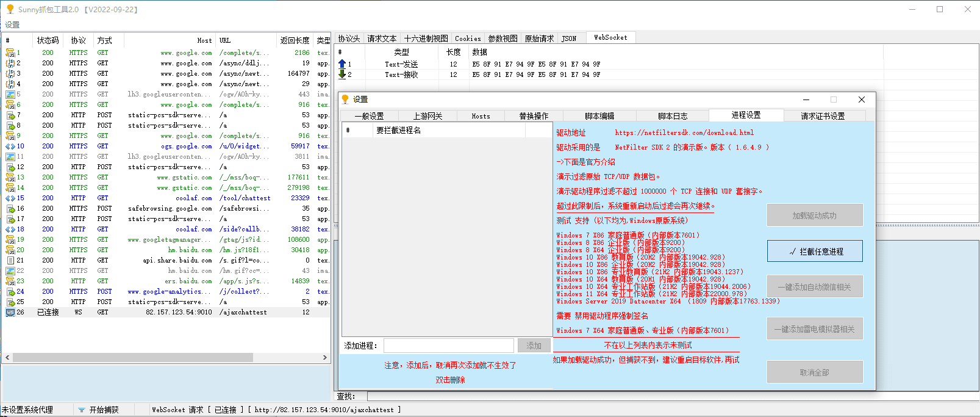Screen dimensions: 980x417
Task: Switch to the 替换操作 settings tab
Action: [534, 116]
